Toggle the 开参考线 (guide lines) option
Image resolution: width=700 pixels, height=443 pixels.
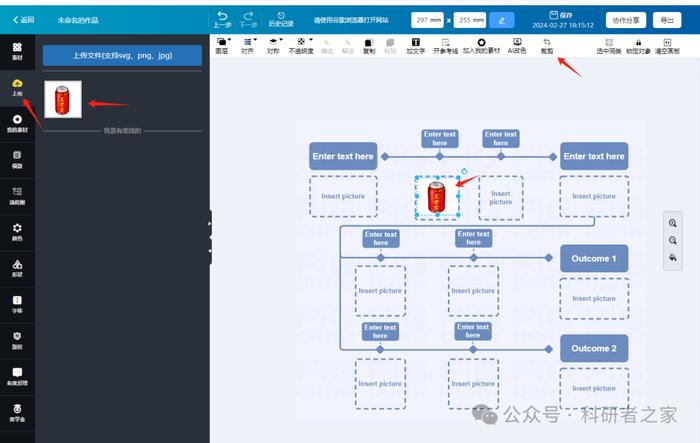(445, 46)
